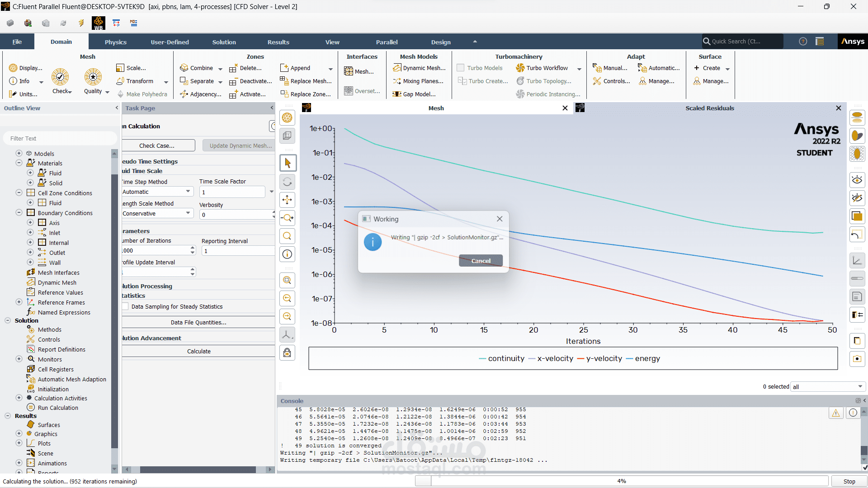This screenshot has width=868, height=488.
Task: Open Mixing Planes under Mesh Models
Action: pos(418,81)
